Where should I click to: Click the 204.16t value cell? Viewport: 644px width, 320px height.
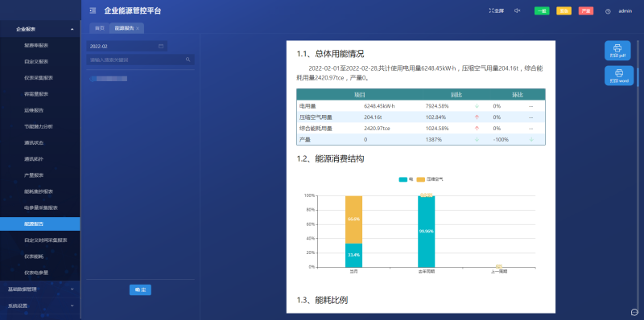[x=372, y=117]
